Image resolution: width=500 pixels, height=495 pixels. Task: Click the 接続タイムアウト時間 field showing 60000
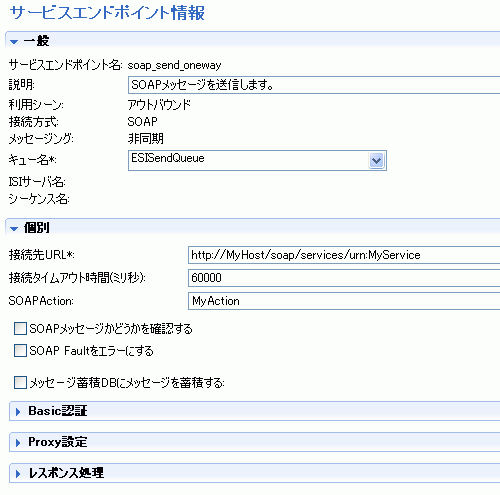click(344, 278)
